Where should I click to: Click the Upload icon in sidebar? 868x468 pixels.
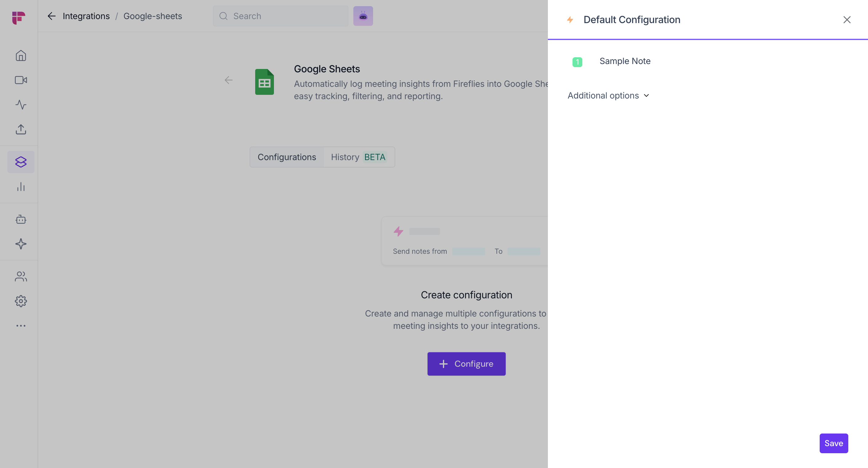point(21,129)
